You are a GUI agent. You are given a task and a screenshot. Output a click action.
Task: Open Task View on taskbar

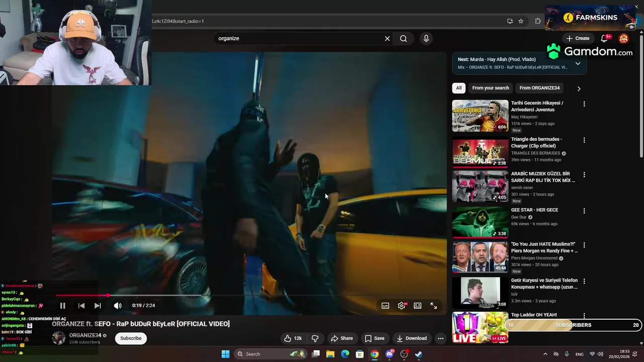click(316, 354)
